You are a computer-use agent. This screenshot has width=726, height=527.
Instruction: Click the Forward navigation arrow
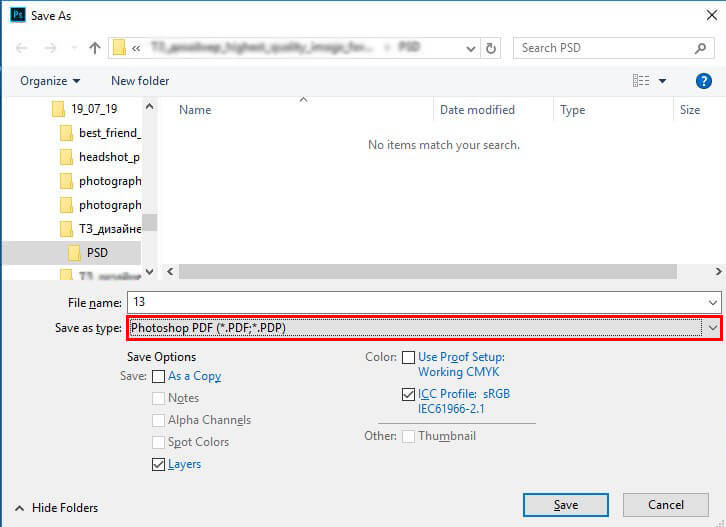pyautogui.click(x=50, y=48)
